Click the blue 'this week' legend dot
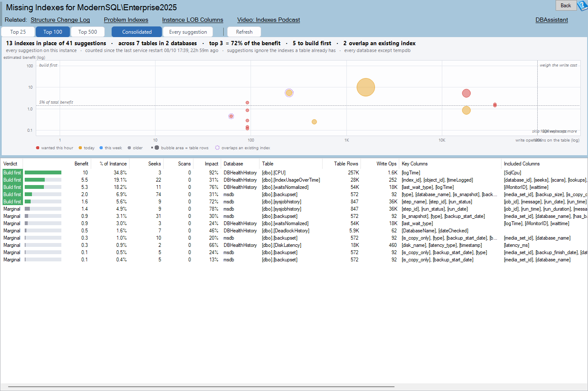The image size is (588, 391). 101,148
